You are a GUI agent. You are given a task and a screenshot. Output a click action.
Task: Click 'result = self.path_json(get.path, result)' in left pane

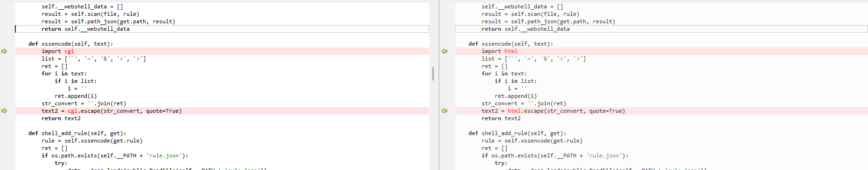(x=108, y=21)
